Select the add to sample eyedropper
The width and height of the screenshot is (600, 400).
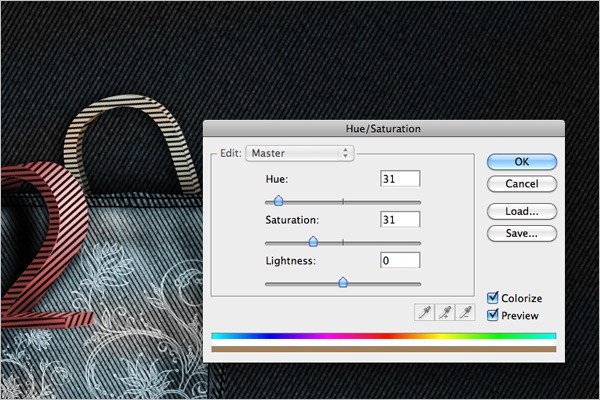(445, 312)
